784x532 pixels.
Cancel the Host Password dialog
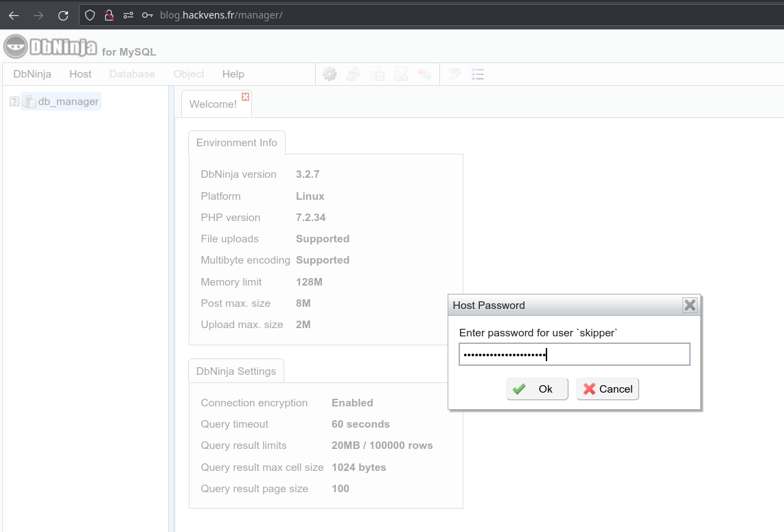608,389
